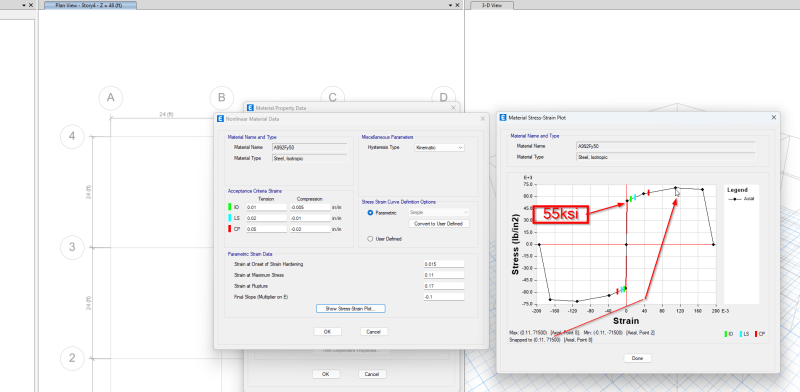Select grid bubble 4 in the plan view
This screenshot has width=800, height=392.
pos(72,136)
